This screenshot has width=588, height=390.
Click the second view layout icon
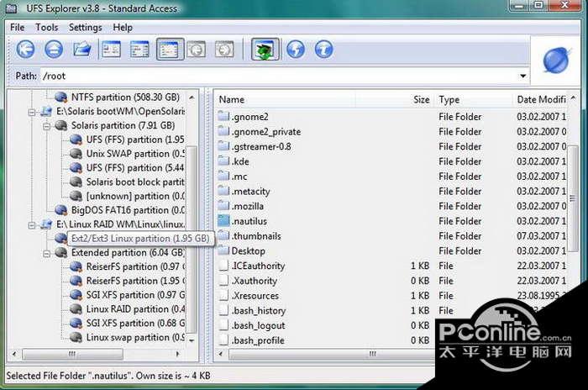pyautogui.click(x=139, y=50)
